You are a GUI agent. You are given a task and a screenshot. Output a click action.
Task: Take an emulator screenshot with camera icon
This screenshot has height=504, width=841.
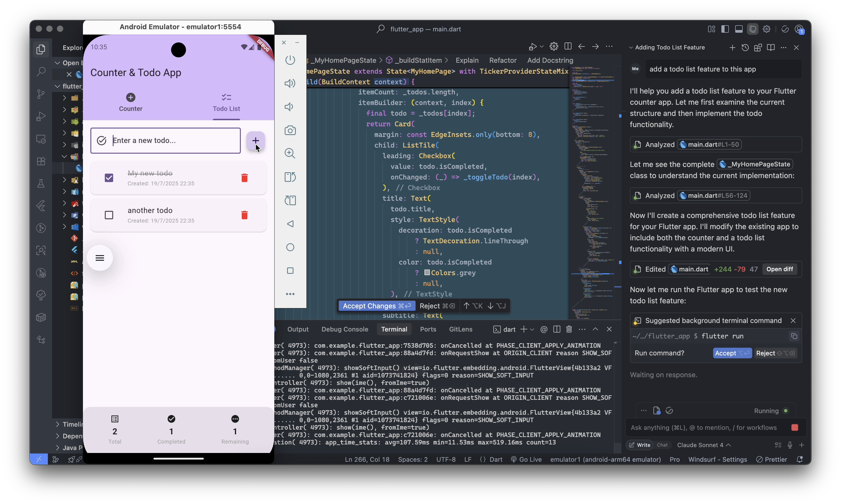[290, 131]
